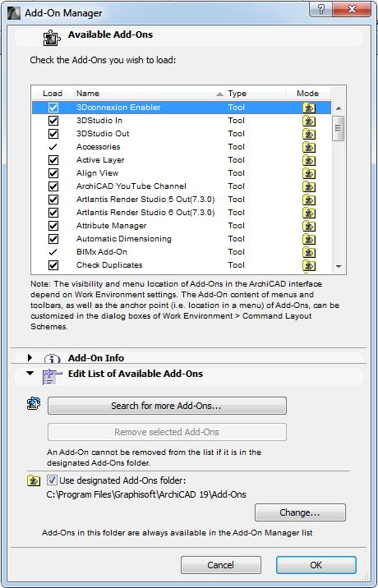Click the Mode icon for 3DStudio Out

click(x=309, y=134)
